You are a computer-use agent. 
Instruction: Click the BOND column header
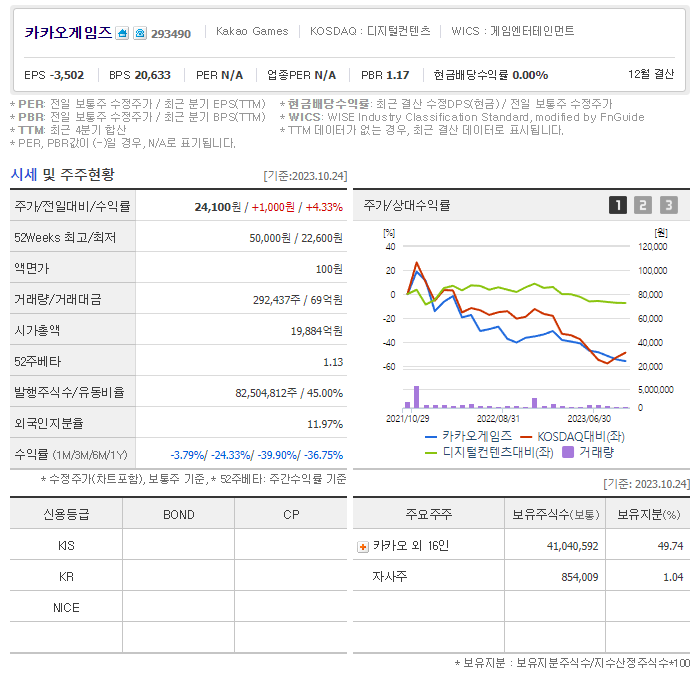tap(179, 515)
